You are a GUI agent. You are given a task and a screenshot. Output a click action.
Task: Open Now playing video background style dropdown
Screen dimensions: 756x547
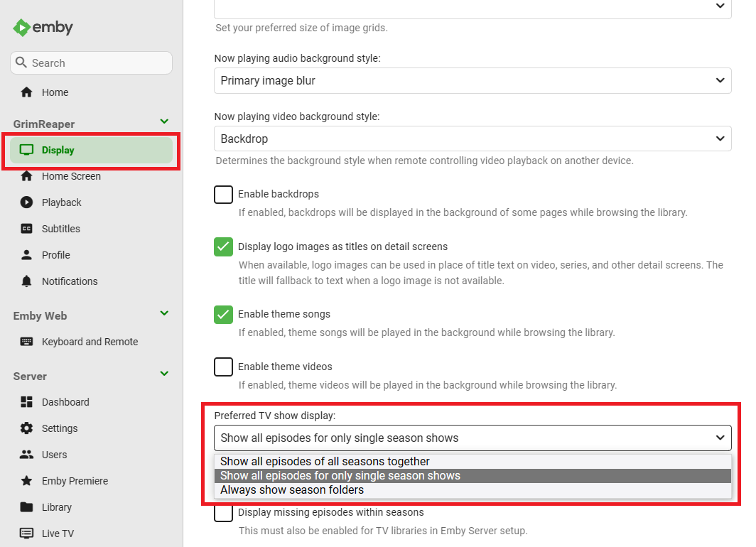pyautogui.click(x=472, y=139)
